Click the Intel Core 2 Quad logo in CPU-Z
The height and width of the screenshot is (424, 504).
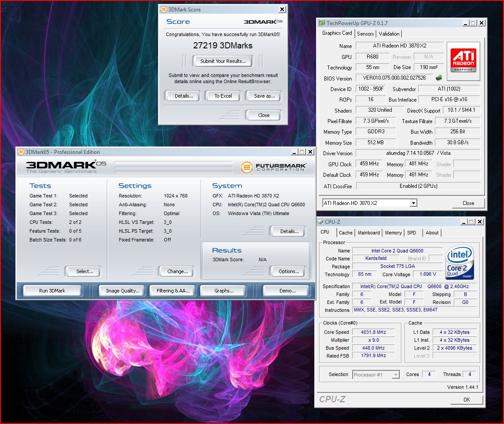(x=460, y=262)
